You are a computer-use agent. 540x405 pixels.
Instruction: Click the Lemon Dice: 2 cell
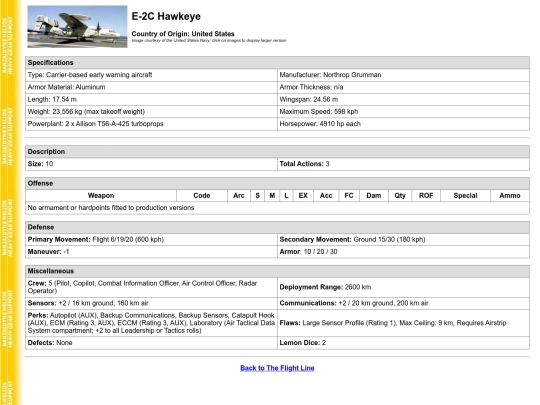pyautogui.click(x=403, y=343)
